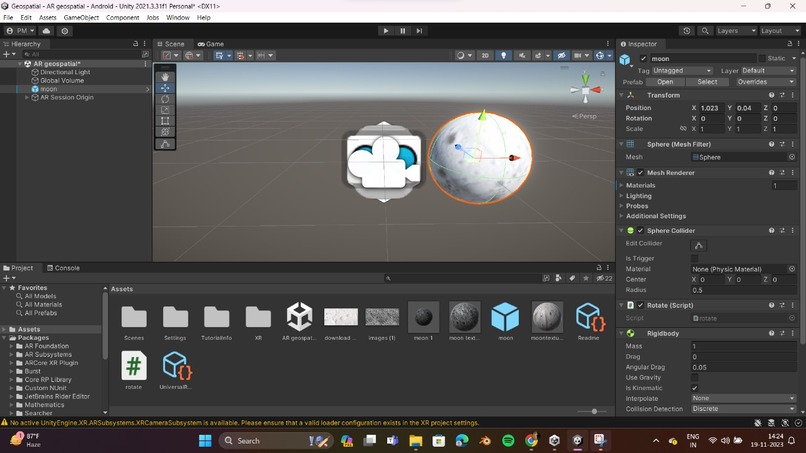Open the GameObject menu
Image resolution: width=806 pixels, height=453 pixels.
tap(81, 17)
